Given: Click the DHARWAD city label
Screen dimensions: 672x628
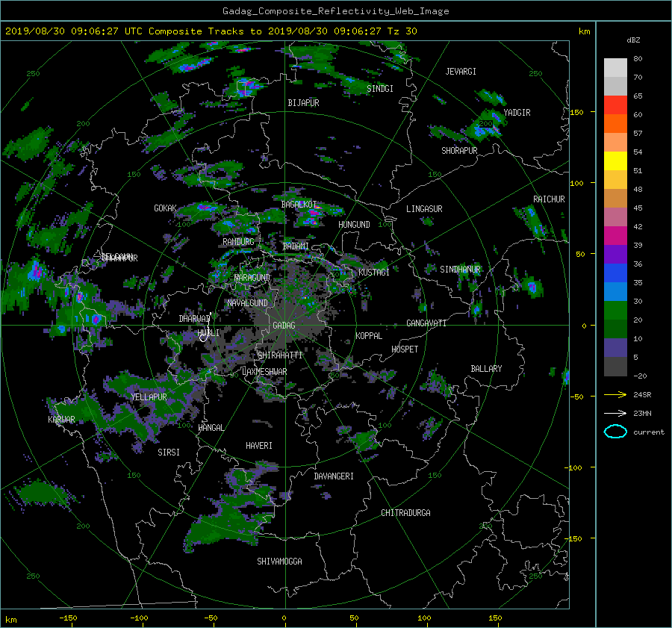Looking at the screenshot, I should pyautogui.click(x=195, y=319).
